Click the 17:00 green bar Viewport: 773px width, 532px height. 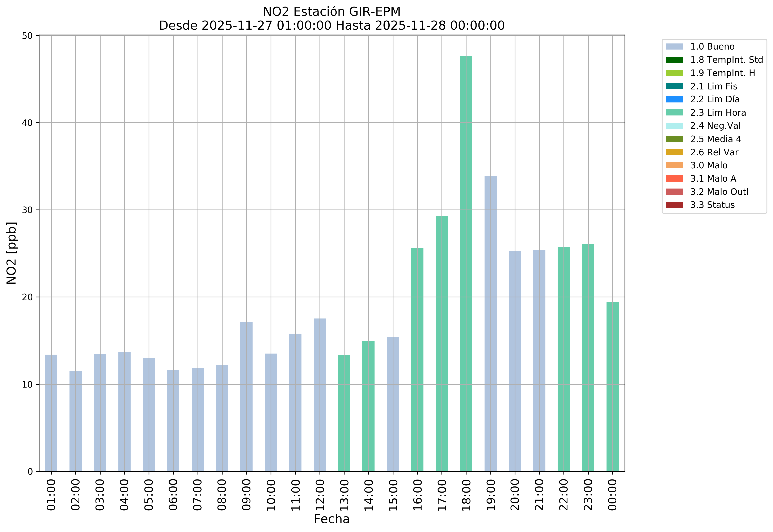coord(441,343)
